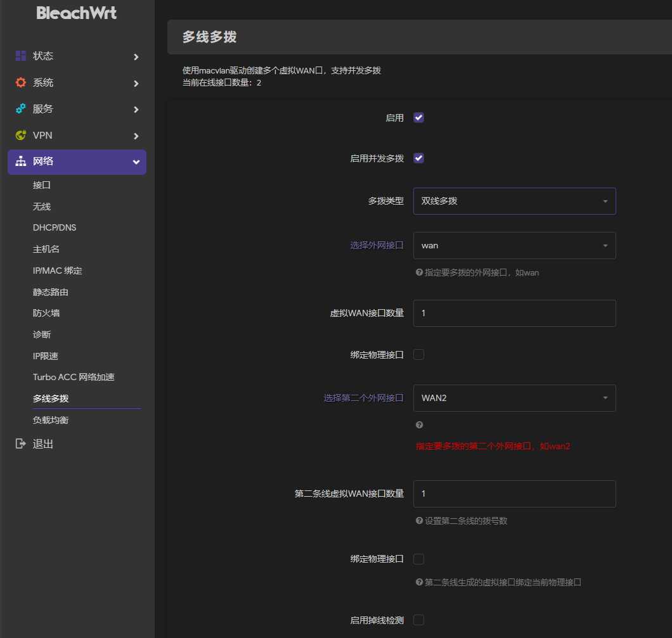
Task: Select 多线多拨 submenu item
Action: (x=51, y=399)
